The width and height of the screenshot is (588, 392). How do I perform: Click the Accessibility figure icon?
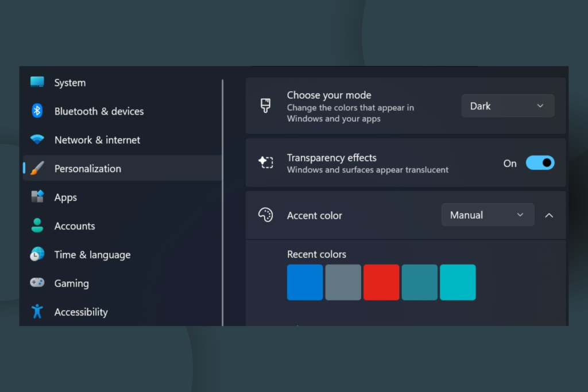click(37, 312)
